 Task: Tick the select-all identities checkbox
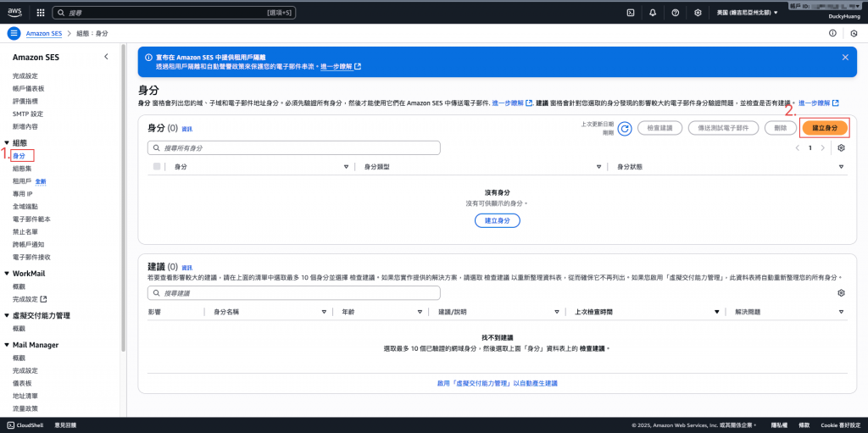(x=157, y=166)
